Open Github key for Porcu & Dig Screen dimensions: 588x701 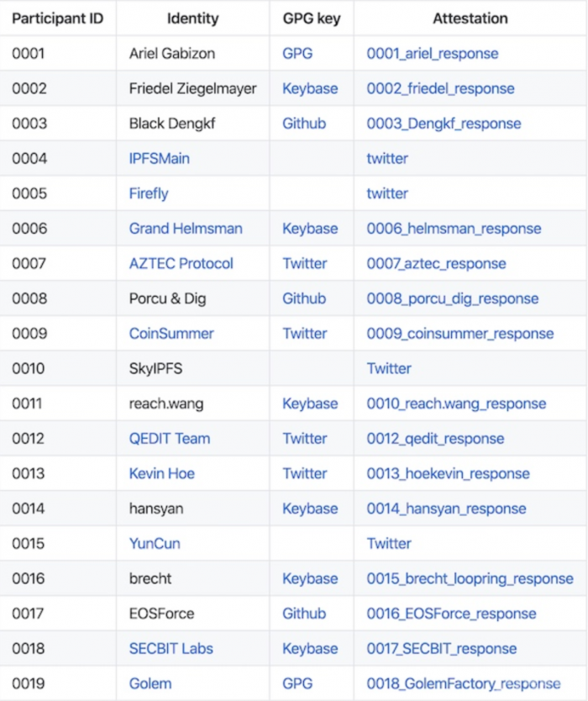coord(304,298)
